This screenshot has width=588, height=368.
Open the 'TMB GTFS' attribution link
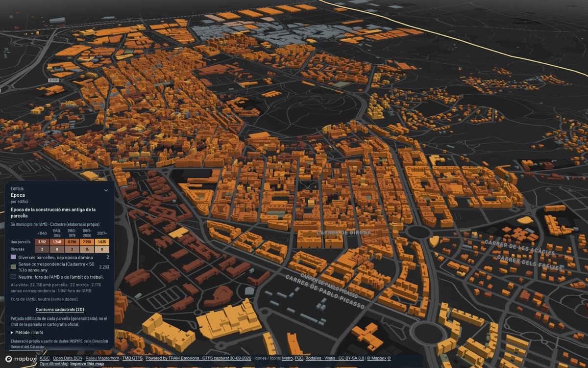(132, 358)
